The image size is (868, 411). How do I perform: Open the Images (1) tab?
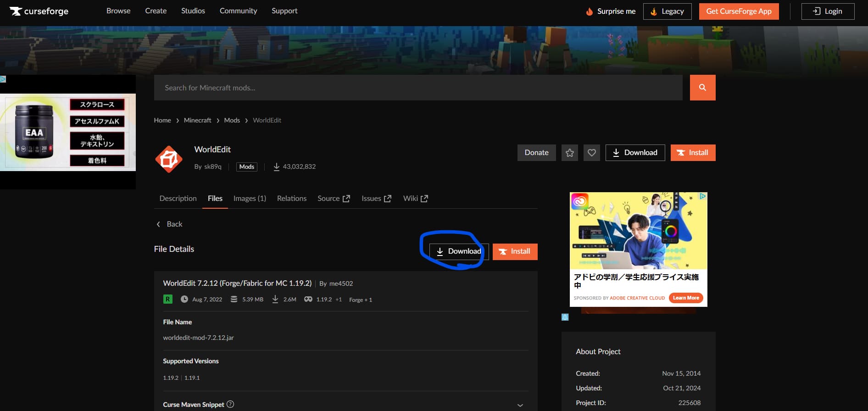(x=250, y=198)
